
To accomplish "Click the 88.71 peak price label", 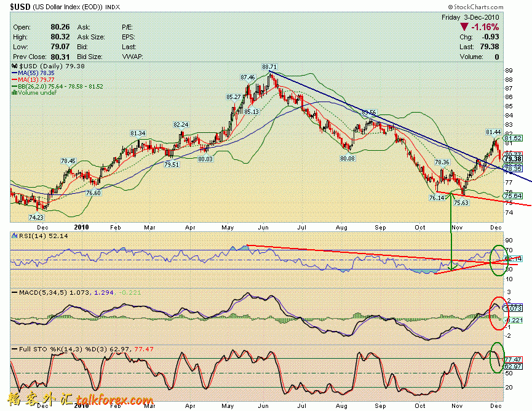I will coord(269,67).
